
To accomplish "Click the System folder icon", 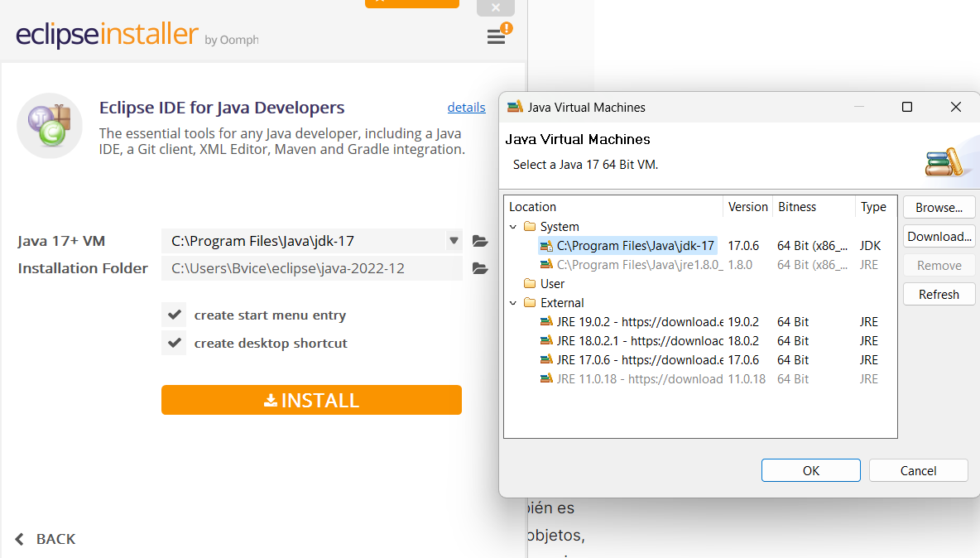I will click(530, 226).
